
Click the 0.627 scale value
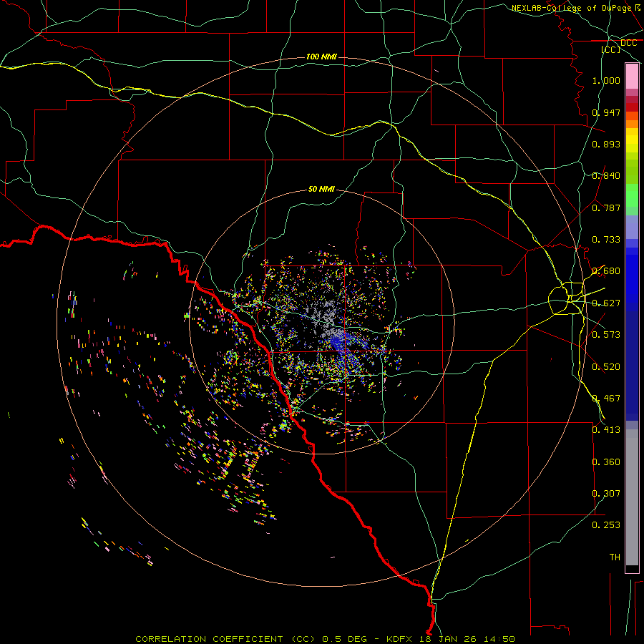coord(606,303)
